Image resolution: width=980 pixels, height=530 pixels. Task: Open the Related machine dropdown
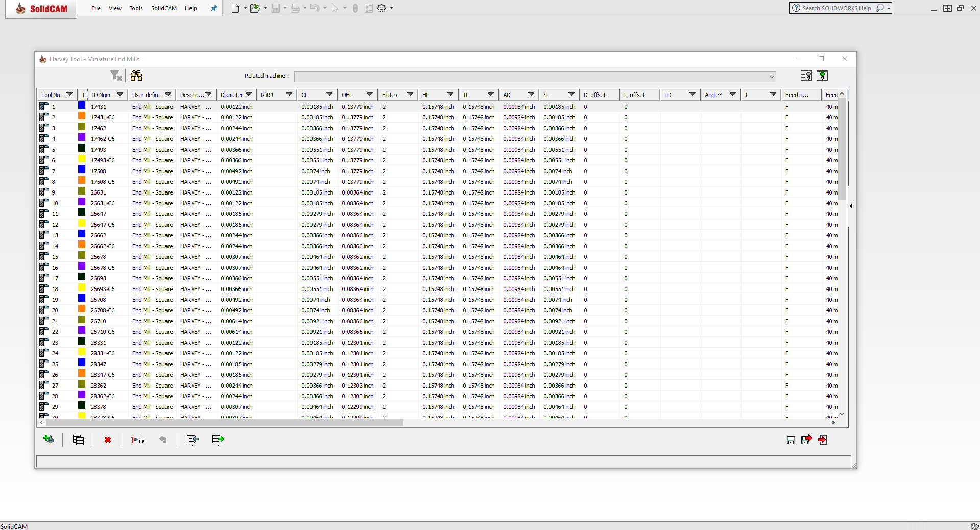771,77
